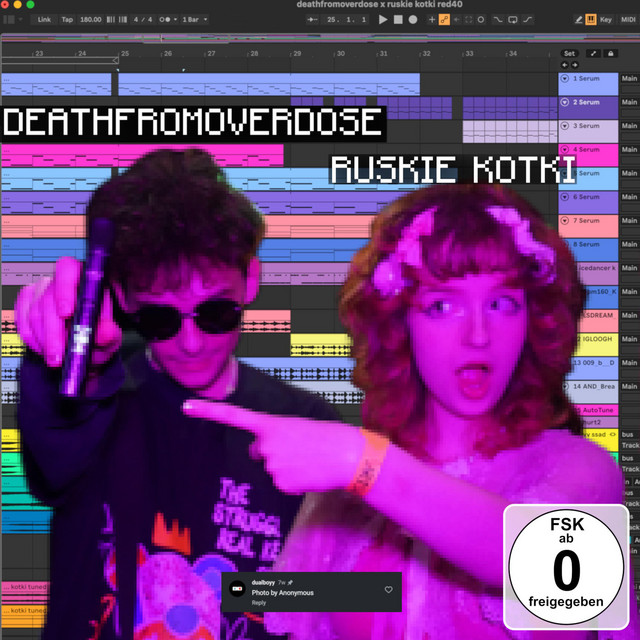Select the 2 Serum track header
640x640 pixels.
[590, 102]
